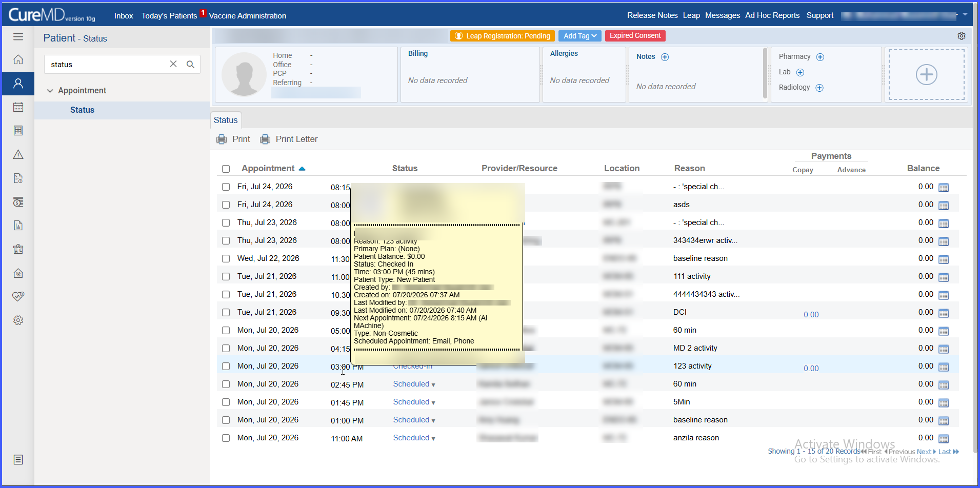Check the 111 activity appointment row
Viewport: 980px width, 488px height.
(226, 276)
